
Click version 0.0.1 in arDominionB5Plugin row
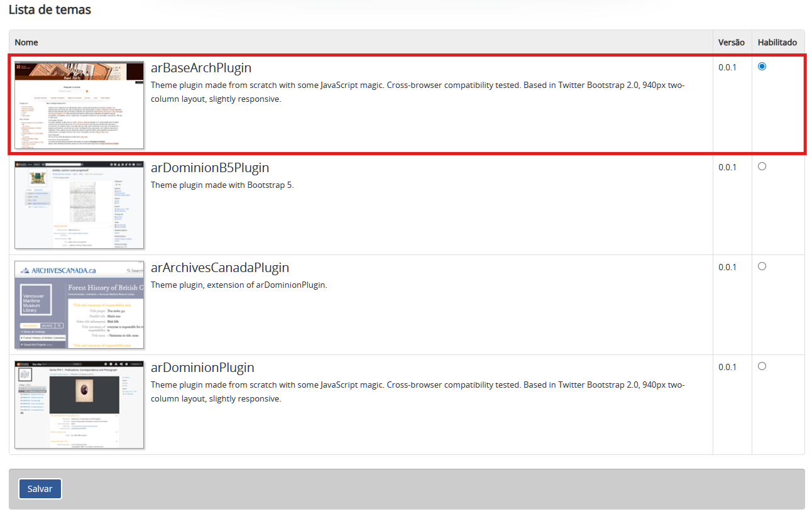pyautogui.click(x=727, y=167)
